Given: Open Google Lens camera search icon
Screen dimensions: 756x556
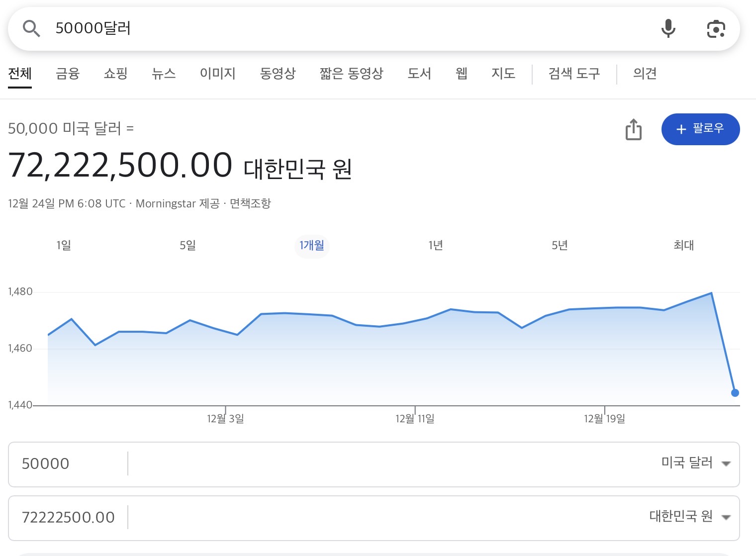Looking at the screenshot, I should pos(716,29).
